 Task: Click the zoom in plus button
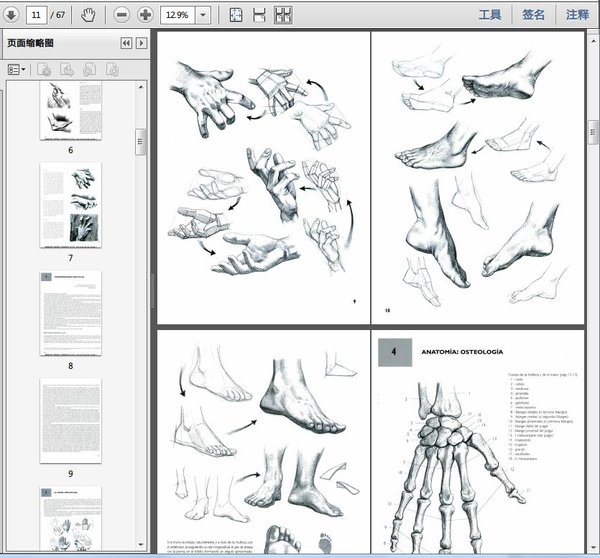coord(145,15)
